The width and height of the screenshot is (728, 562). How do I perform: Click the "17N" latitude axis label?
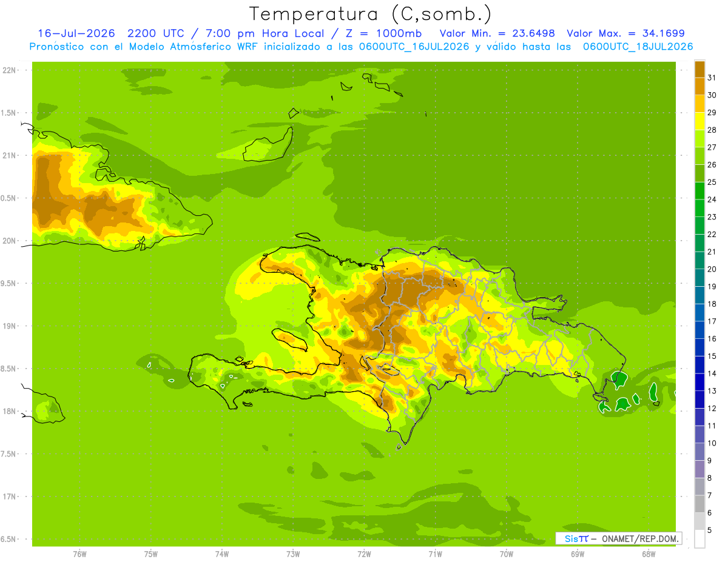point(9,497)
